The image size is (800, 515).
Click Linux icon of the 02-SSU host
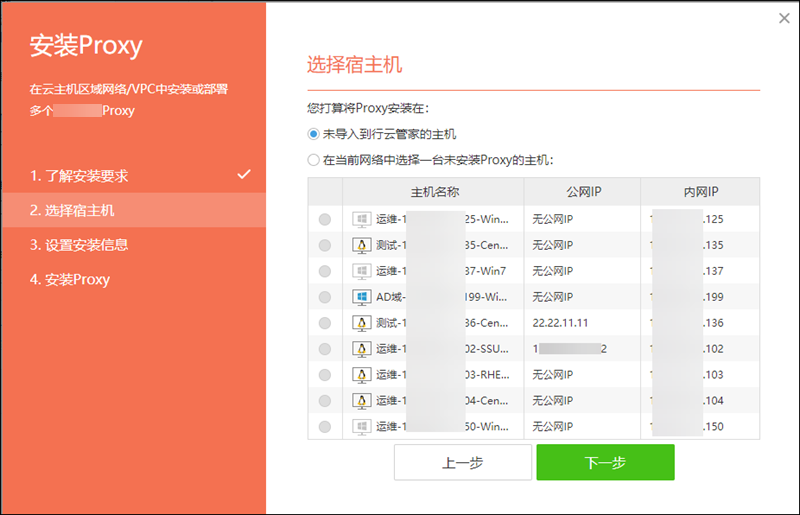tap(361, 349)
